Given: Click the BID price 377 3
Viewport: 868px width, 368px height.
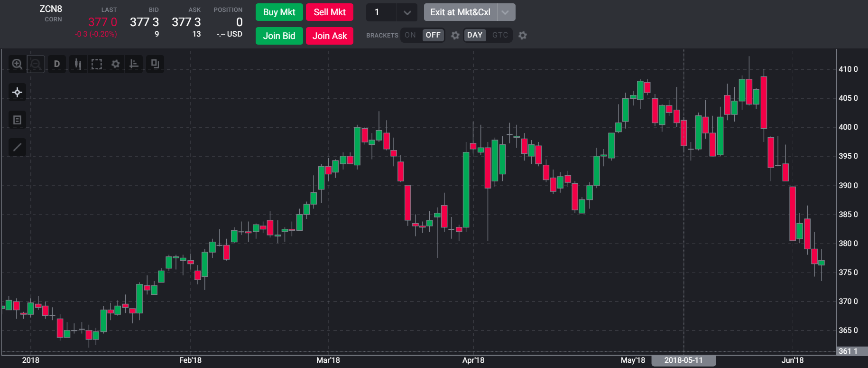Looking at the screenshot, I should [144, 22].
